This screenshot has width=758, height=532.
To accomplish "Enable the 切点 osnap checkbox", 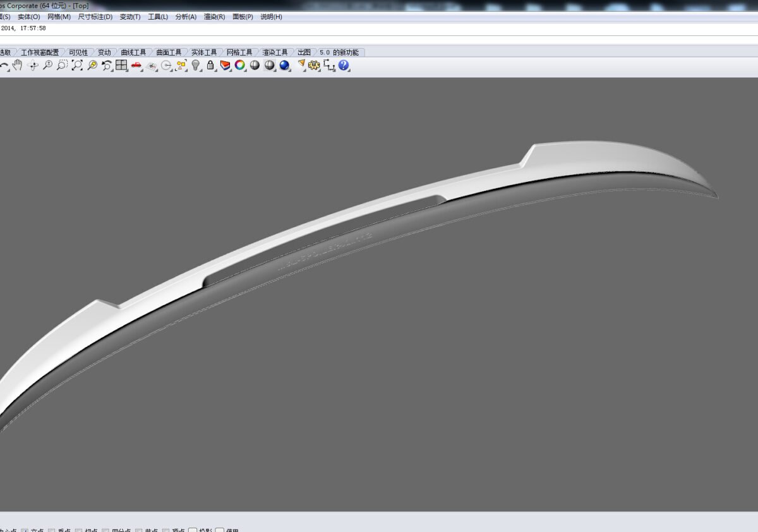I will point(79,531).
